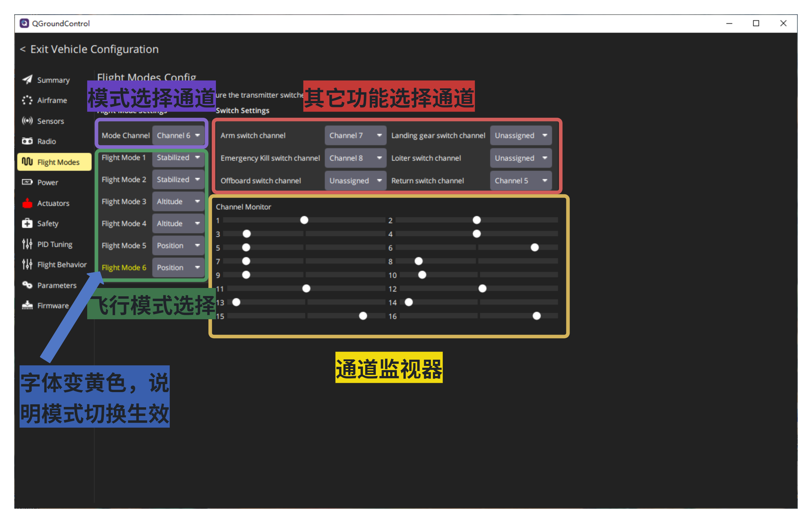Open Emergency Kill switch channel dropdown
This screenshot has width=812, height=523.
pos(355,158)
